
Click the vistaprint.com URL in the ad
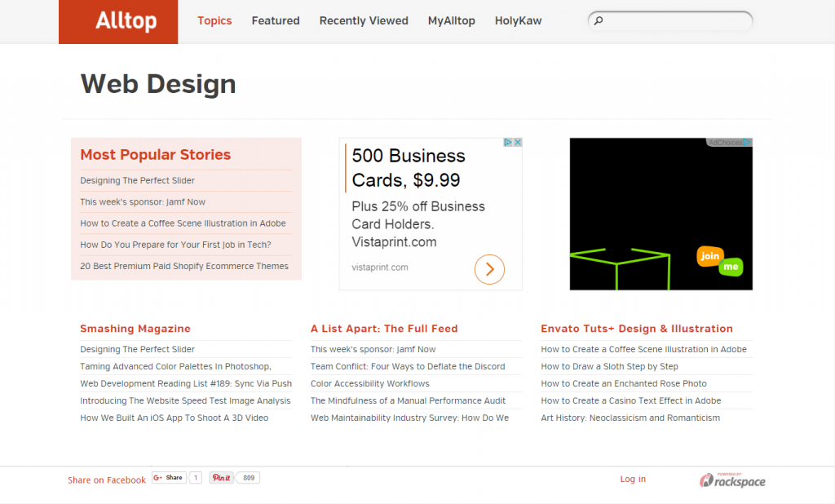pyautogui.click(x=380, y=267)
